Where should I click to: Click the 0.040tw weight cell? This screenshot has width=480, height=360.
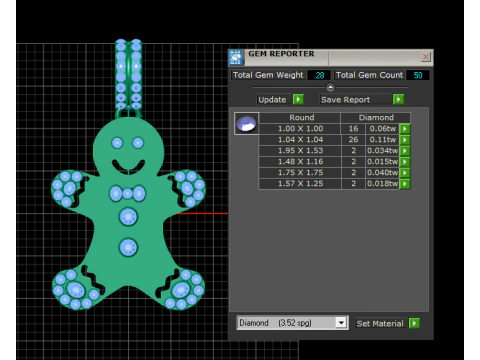pos(383,173)
